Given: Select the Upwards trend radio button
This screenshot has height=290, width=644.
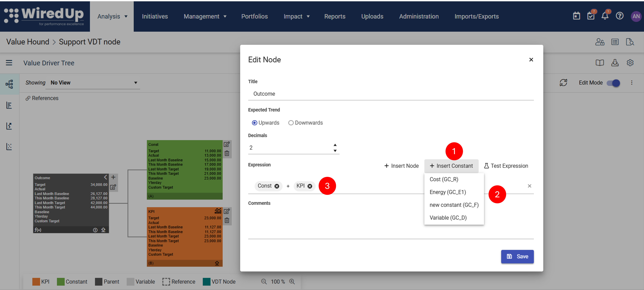Looking at the screenshot, I should tap(254, 123).
